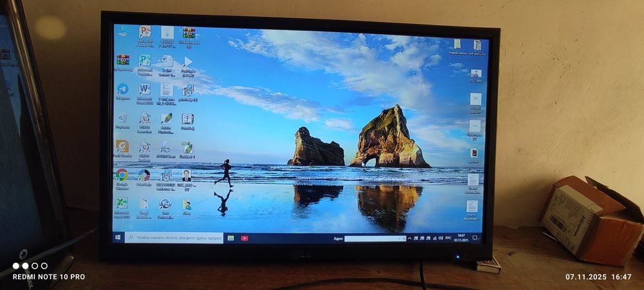Screen dimensions: 644x290
Task: Launch Google Chrome from the desktop
Action: click(122, 180)
